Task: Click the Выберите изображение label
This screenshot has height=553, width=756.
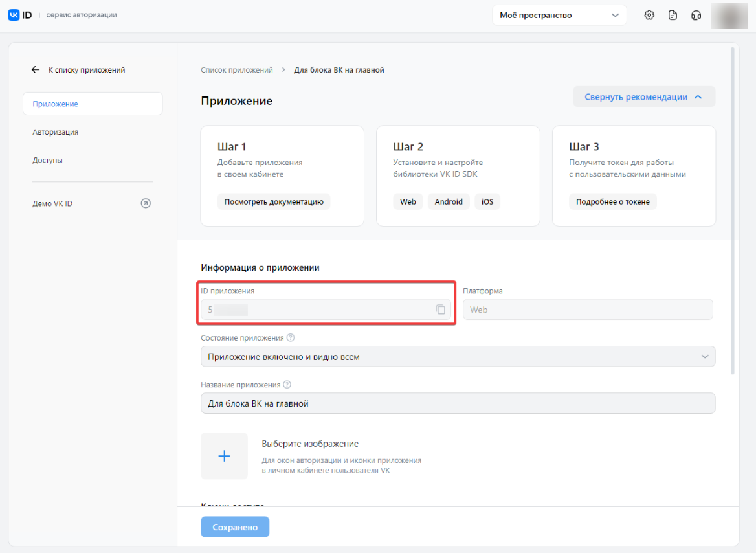Action: coord(310,444)
